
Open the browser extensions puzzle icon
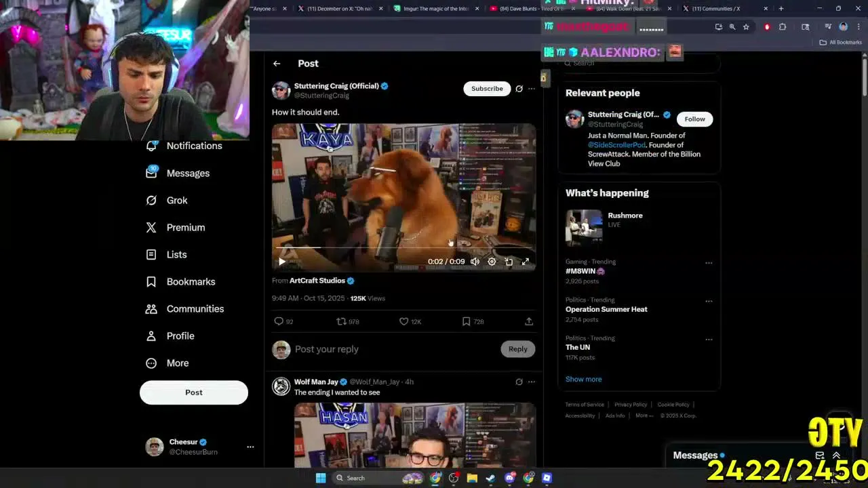(x=783, y=27)
